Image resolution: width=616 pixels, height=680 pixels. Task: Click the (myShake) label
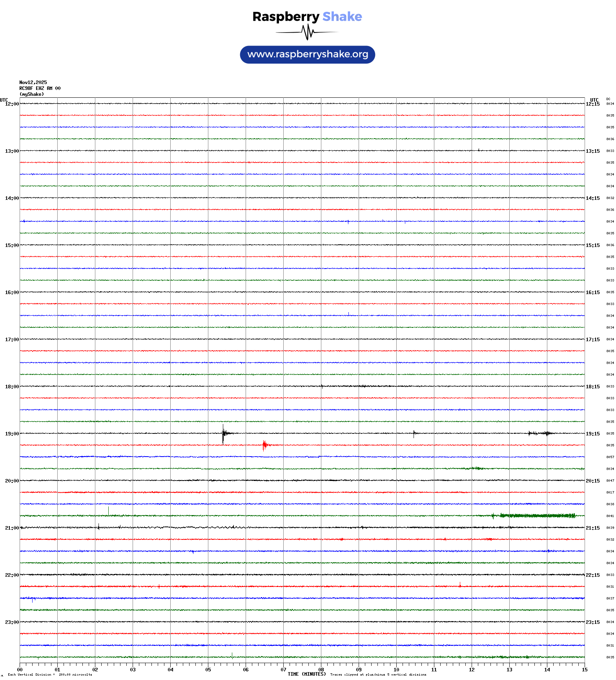(32, 94)
